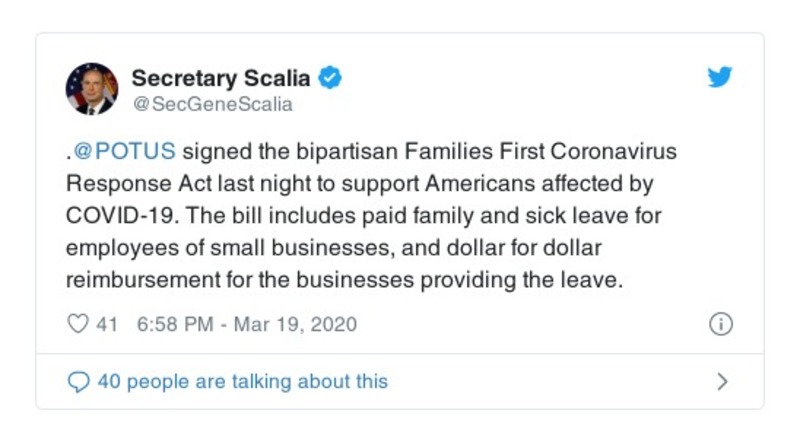800x445 pixels.
Task: Click the Secretary Scalia display name
Action: tap(222, 77)
